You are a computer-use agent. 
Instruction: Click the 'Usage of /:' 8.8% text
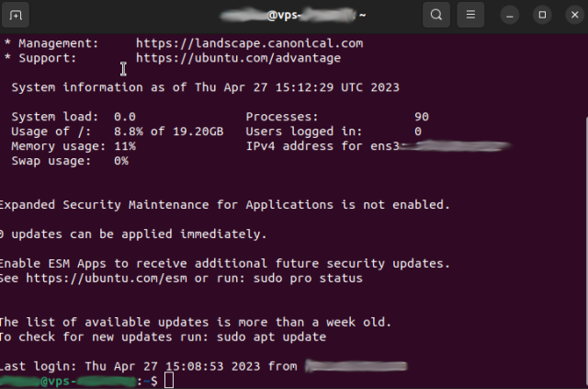click(x=129, y=132)
